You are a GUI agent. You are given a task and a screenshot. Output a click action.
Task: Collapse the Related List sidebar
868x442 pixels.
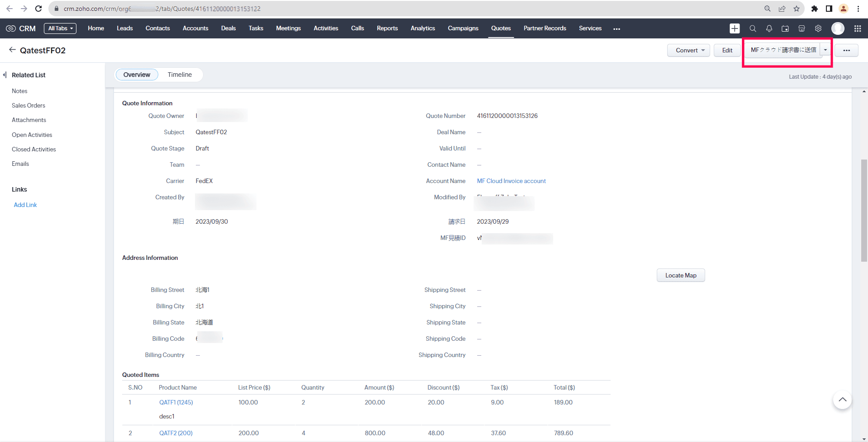[5, 75]
